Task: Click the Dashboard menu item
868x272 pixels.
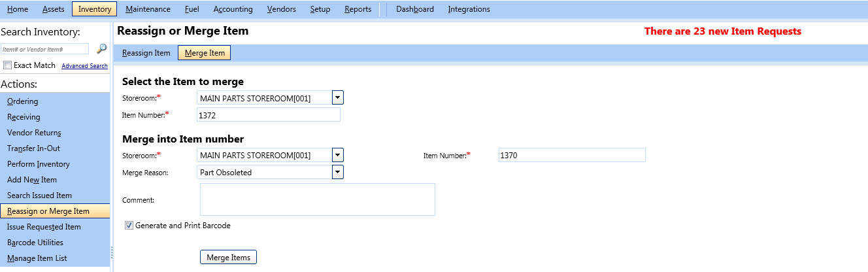Action: pyautogui.click(x=414, y=9)
